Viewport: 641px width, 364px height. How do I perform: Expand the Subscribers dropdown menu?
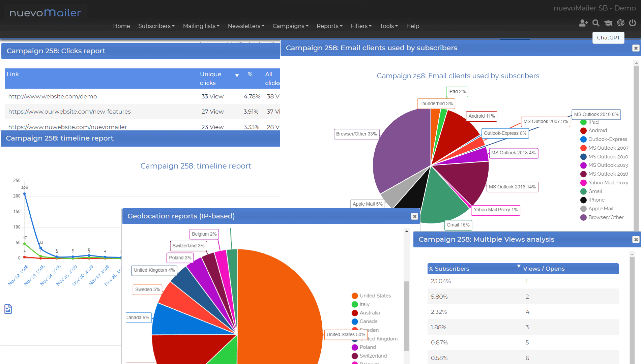(x=156, y=26)
